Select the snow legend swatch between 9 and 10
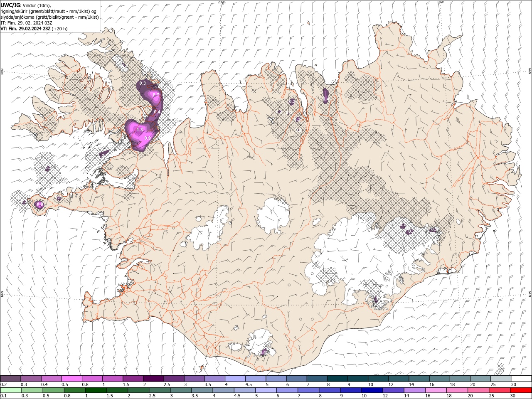This screenshot has height=399, width=532. click(357, 379)
